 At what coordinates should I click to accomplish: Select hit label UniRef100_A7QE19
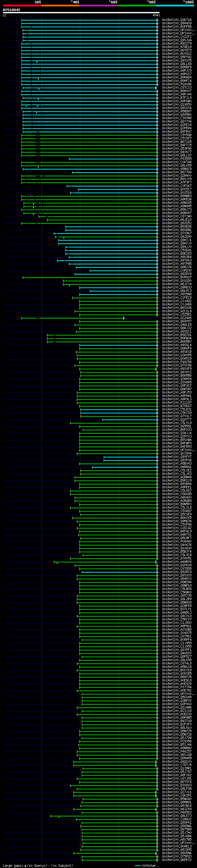coord(177,47)
